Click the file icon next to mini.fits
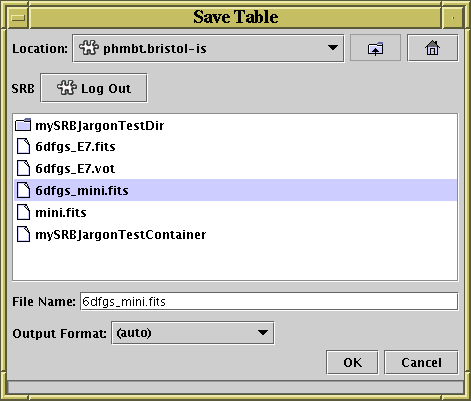This screenshot has width=471, height=401. tap(23, 212)
